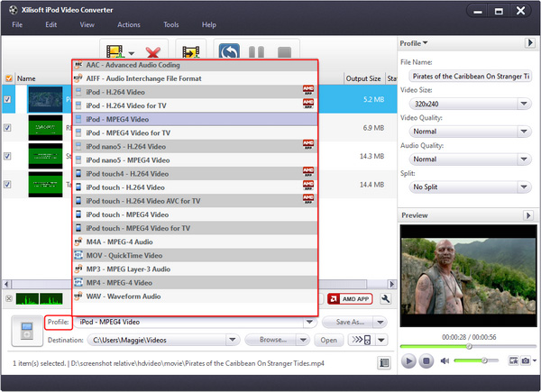The height and width of the screenshot is (392, 541).
Task: Take a snapshot with the camera icon
Action: click(x=526, y=360)
